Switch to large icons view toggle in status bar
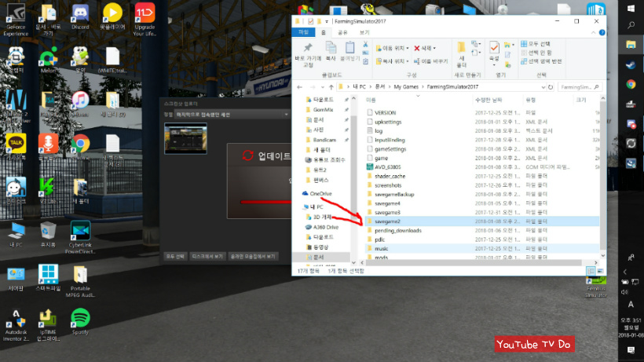This screenshot has height=362, width=644. coord(600,271)
